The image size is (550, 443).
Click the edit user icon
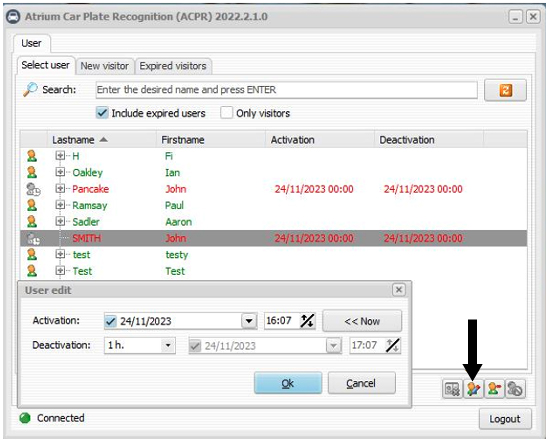(x=473, y=389)
